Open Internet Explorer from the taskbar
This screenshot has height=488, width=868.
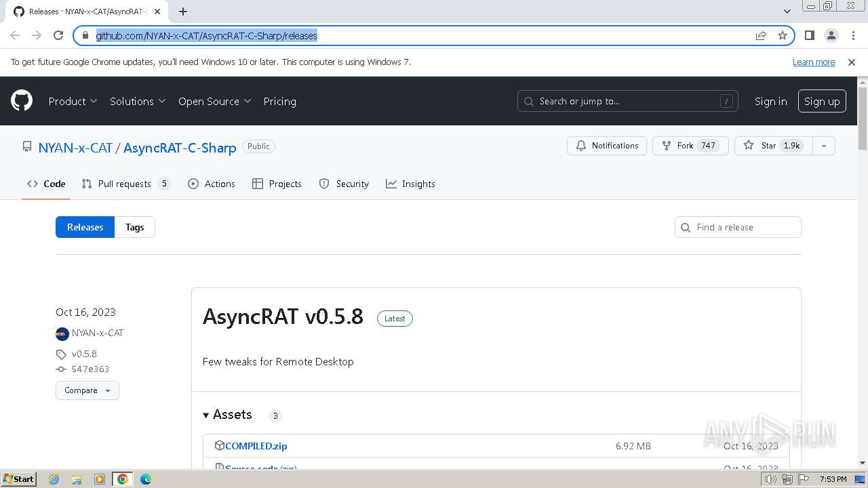[54, 479]
